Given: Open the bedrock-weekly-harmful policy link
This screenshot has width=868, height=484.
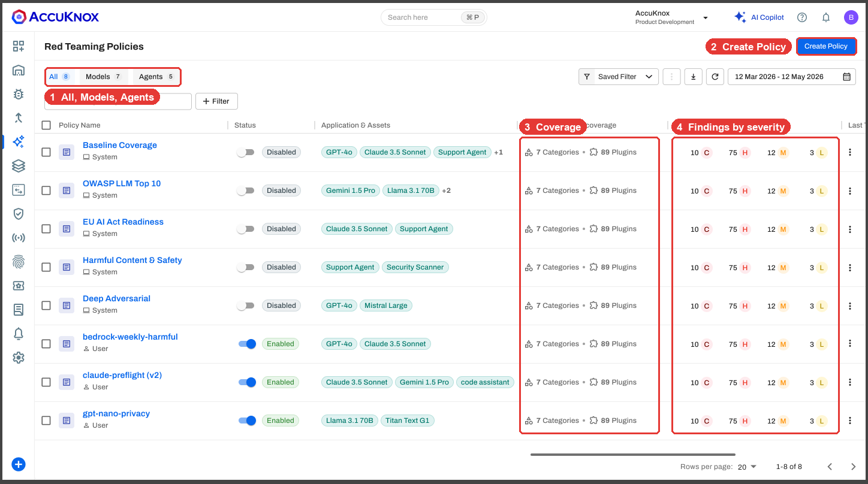Looking at the screenshot, I should click(130, 337).
